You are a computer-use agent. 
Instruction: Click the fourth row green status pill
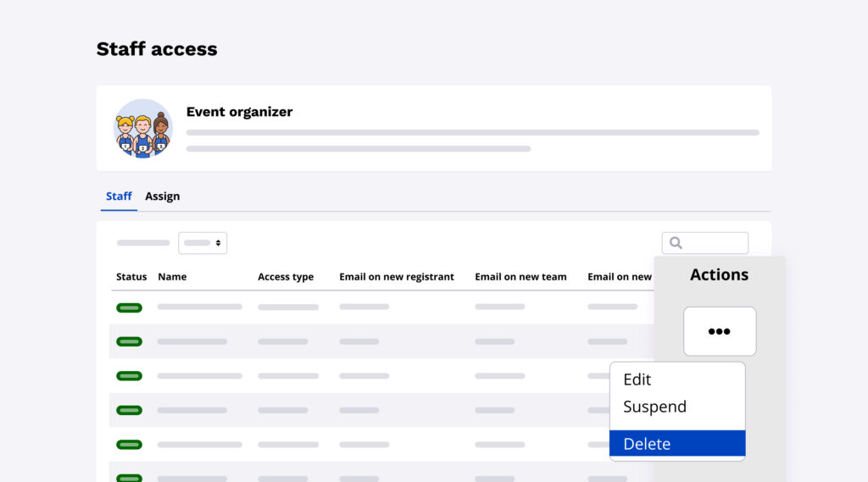pos(129,410)
